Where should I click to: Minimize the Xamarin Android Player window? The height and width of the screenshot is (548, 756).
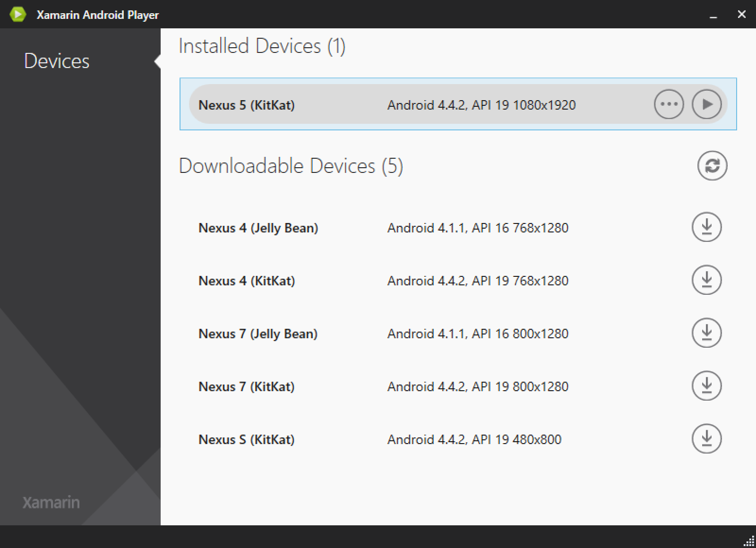pos(713,15)
